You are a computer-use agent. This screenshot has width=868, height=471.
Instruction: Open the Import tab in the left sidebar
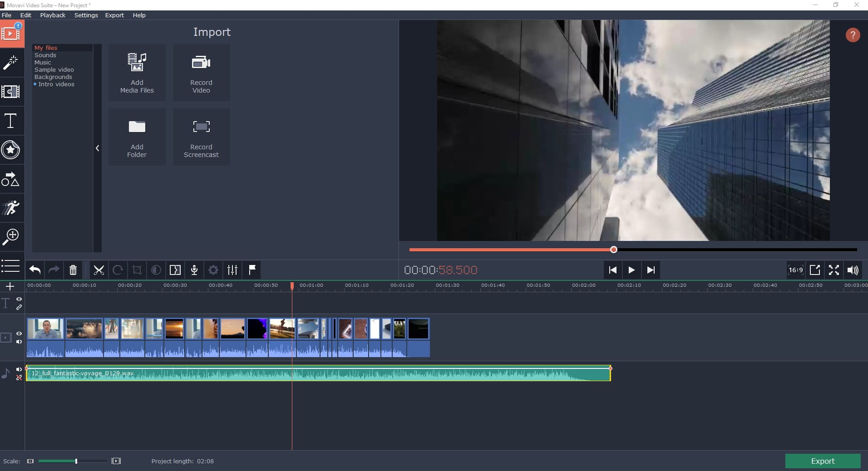[x=12, y=34]
